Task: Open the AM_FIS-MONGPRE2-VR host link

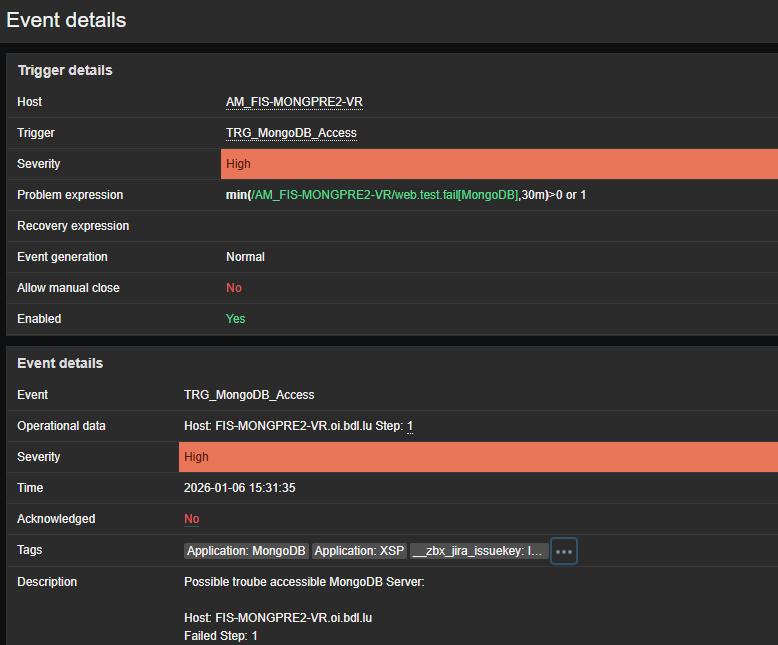Action: coord(294,102)
